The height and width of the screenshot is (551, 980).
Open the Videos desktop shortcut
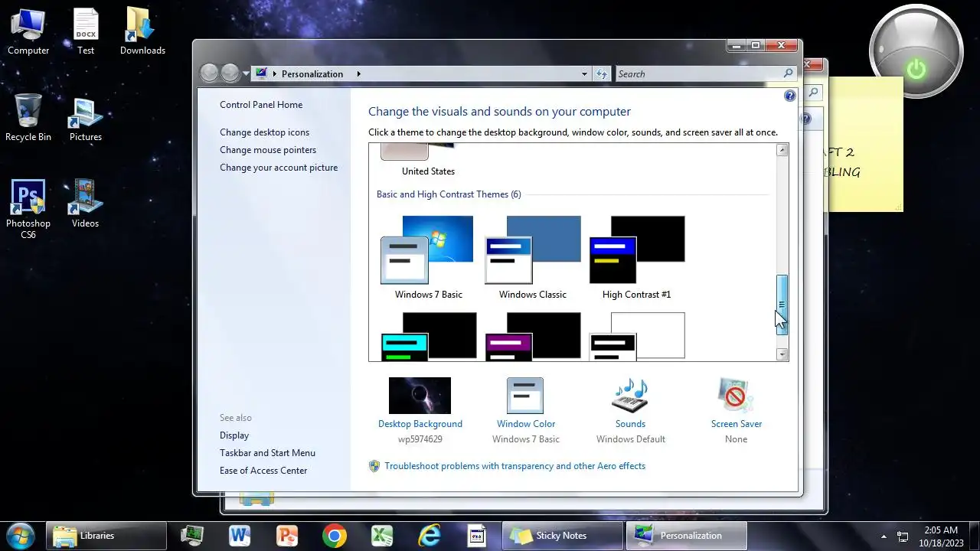point(86,204)
